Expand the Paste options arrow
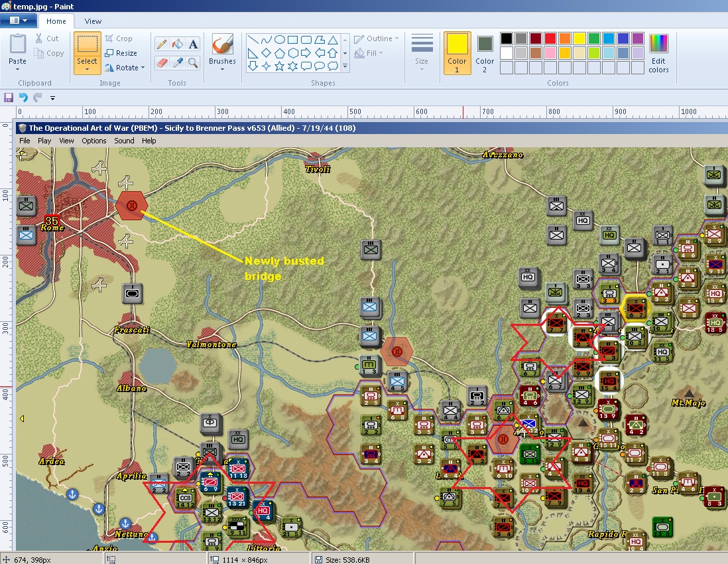Image resolution: width=728 pixels, height=564 pixels. (18, 70)
